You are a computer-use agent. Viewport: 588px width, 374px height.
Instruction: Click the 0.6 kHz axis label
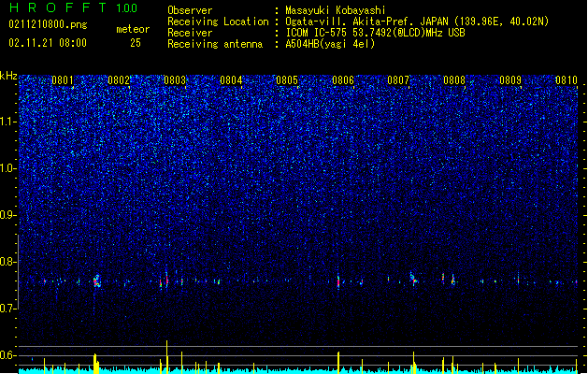(x=8, y=355)
